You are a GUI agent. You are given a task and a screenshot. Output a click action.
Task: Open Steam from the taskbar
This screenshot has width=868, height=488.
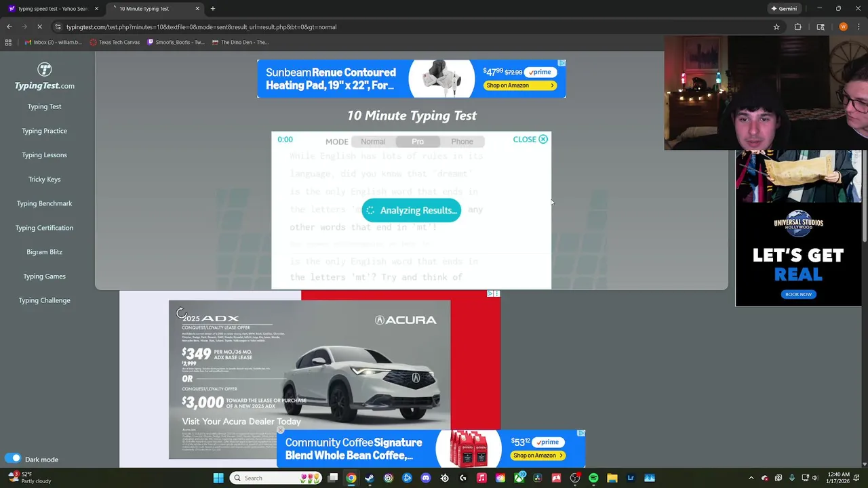(x=370, y=478)
